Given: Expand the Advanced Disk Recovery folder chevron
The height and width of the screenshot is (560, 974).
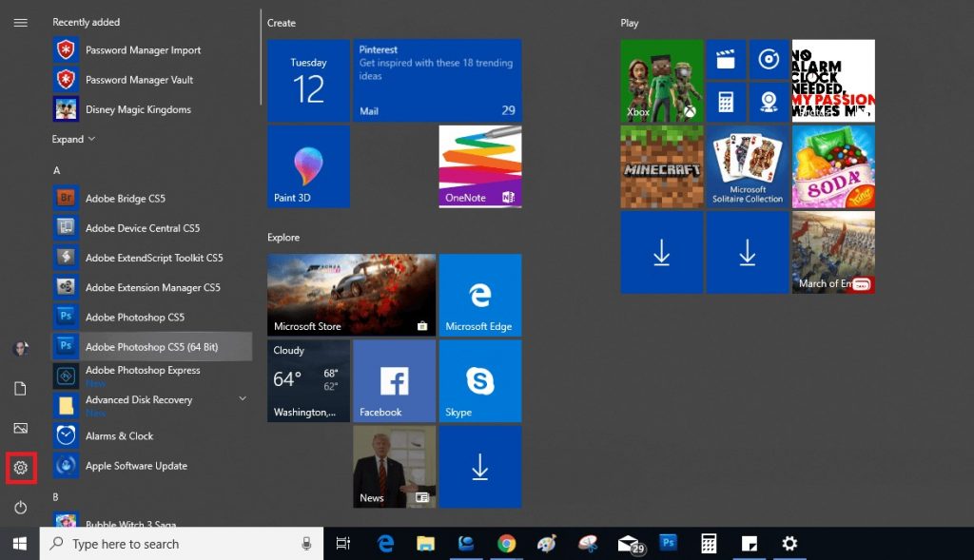Looking at the screenshot, I should pyautogui.click(x=243, y=398).
